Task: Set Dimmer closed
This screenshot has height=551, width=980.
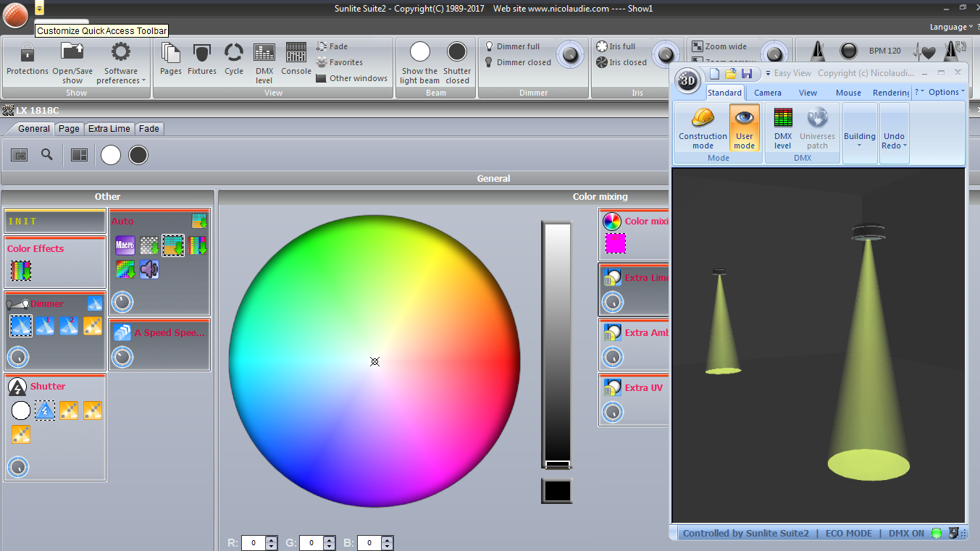Action: pyautogui.click(x=518, y=62)
